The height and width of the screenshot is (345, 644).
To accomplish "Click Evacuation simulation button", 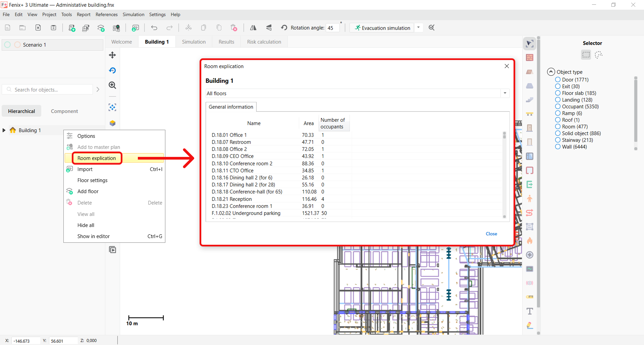I will click(x=382, y=28).
